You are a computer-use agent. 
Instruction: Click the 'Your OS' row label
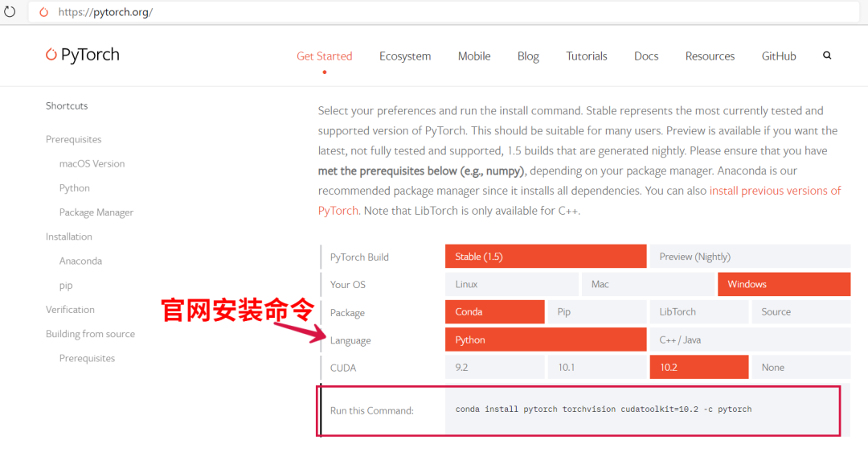[348, 285]
